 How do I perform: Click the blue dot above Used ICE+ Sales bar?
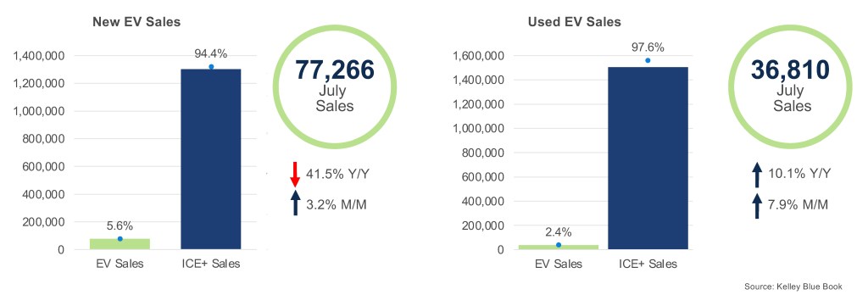point(648,60)
